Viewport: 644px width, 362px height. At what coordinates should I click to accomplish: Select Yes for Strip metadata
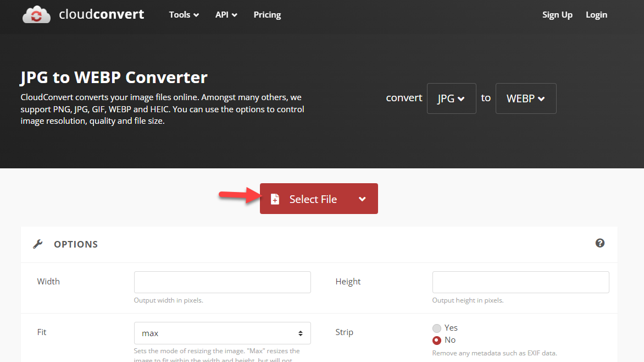click(437, 328)
